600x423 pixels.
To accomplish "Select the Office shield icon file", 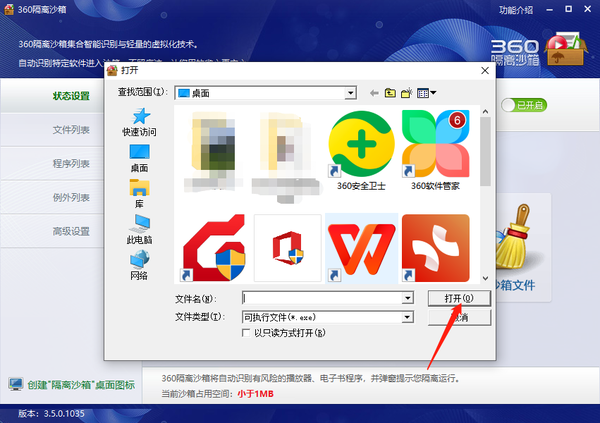I will [288, 248].
